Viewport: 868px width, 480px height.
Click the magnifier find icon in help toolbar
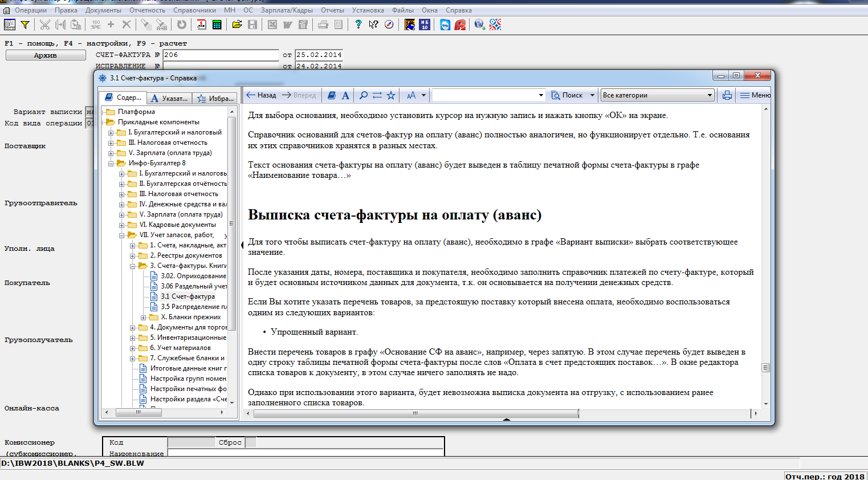(x=364, y=95)
